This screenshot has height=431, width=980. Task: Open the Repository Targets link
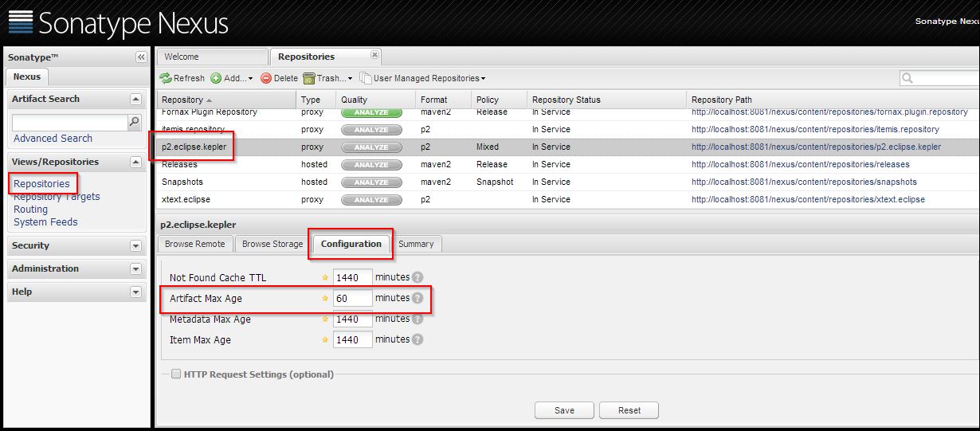tap(57, 197)
